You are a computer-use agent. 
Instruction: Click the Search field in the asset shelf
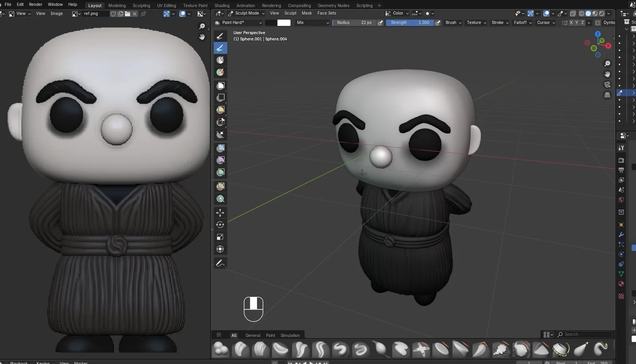[584, 334]
